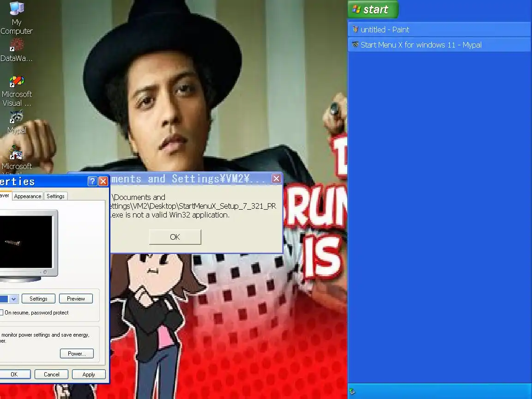
Task: Open the My Computer desktop icon
Action: click(x=16, y=18)
